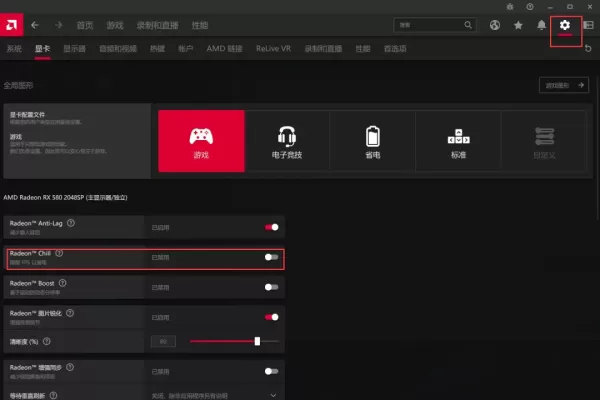Open 性能 settings sub-tab

[x=363, y=49]
